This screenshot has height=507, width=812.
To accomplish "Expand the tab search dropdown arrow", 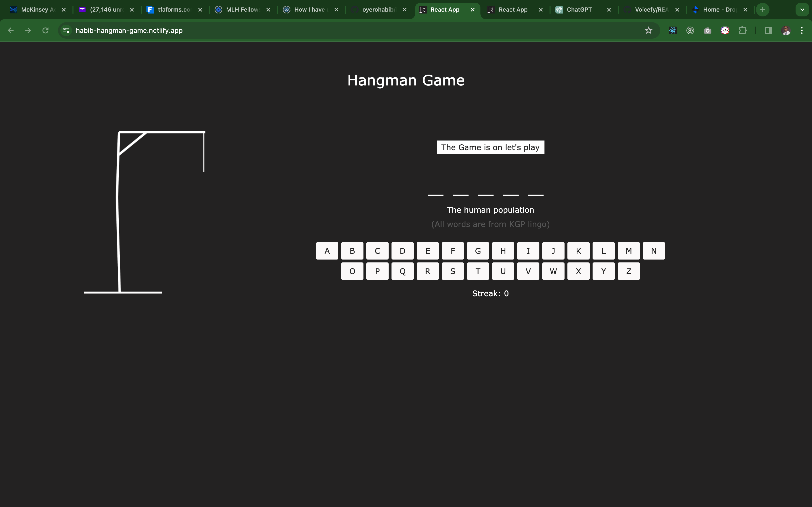I will point(802,10).
